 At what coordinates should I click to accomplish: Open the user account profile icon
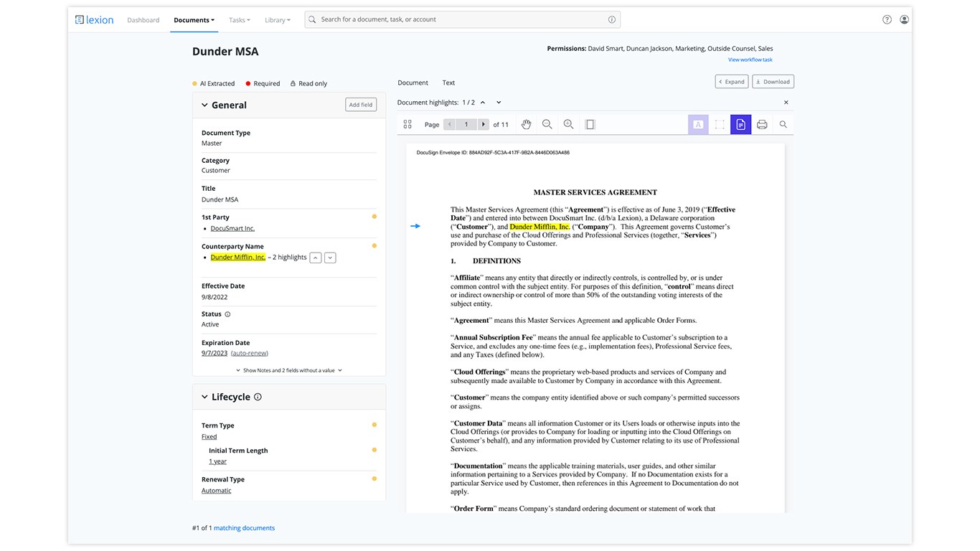click(904, 19)
